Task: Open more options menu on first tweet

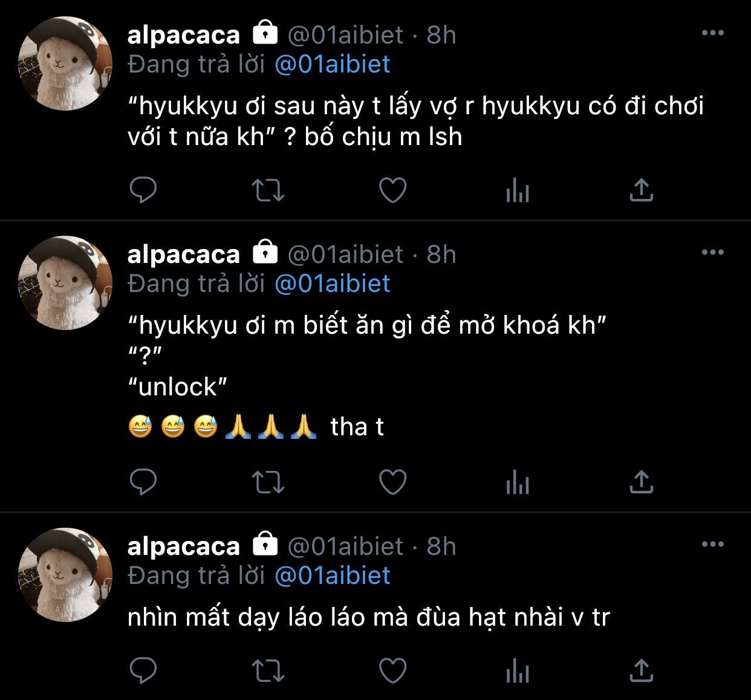Action: [712, 33]
